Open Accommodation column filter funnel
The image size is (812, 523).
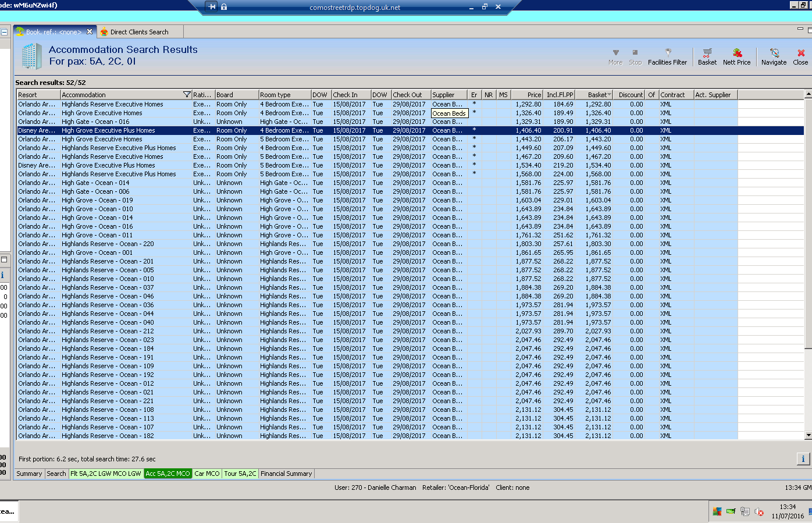(x=187, y=95)
